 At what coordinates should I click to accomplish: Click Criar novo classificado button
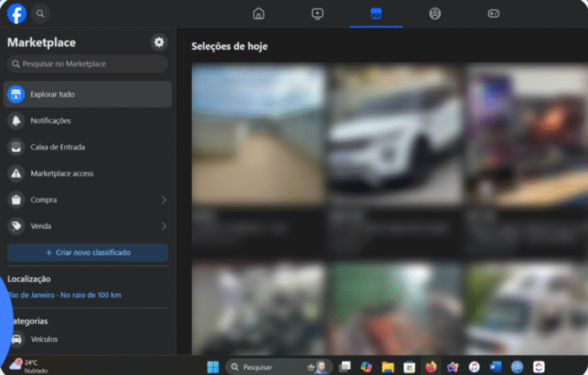tap(88, 253)
